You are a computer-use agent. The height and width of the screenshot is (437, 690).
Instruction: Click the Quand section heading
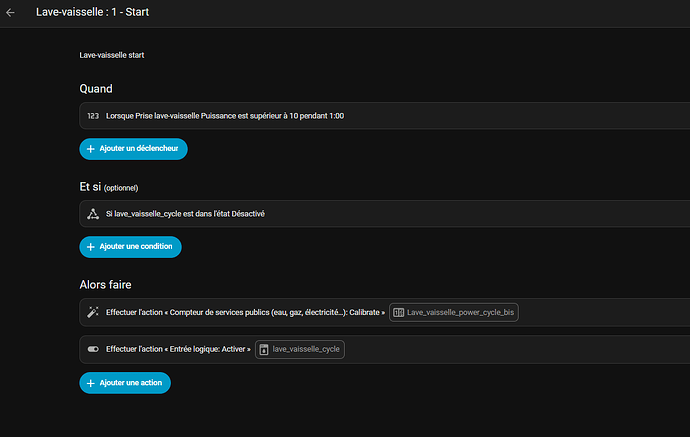pos(96,89)
